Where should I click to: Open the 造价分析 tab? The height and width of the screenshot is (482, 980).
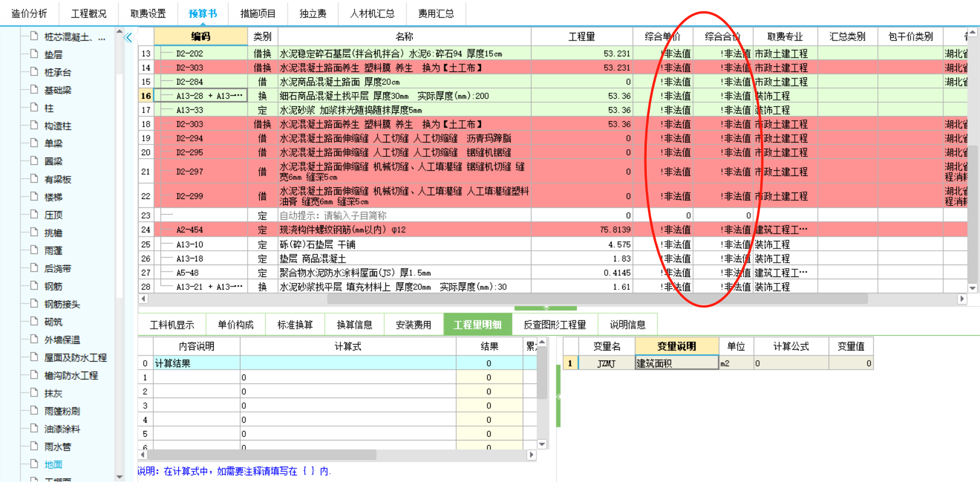(x=29, y=13)
